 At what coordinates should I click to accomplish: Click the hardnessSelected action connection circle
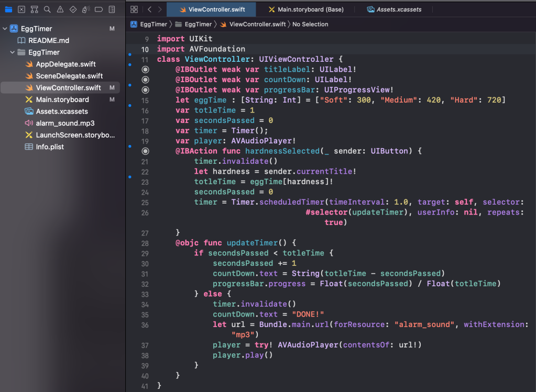coord(146,151)
